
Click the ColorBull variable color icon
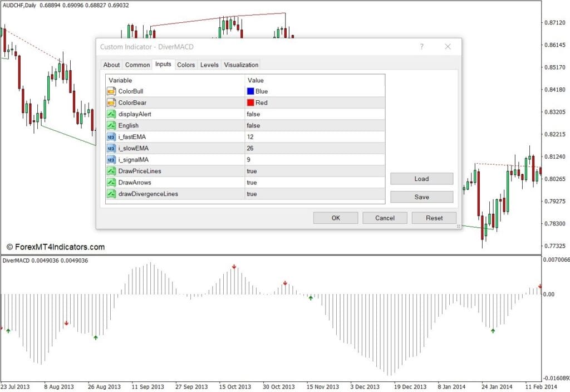pos(111,91)
